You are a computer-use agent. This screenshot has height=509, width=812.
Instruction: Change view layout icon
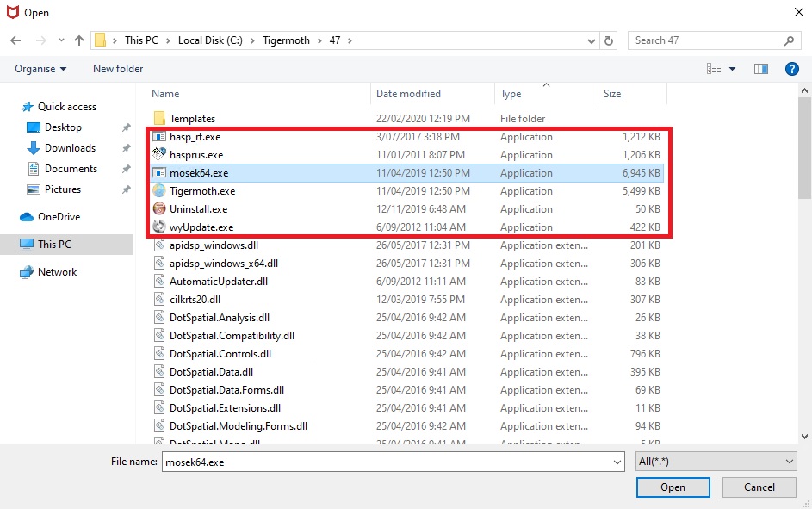[714, 69]
